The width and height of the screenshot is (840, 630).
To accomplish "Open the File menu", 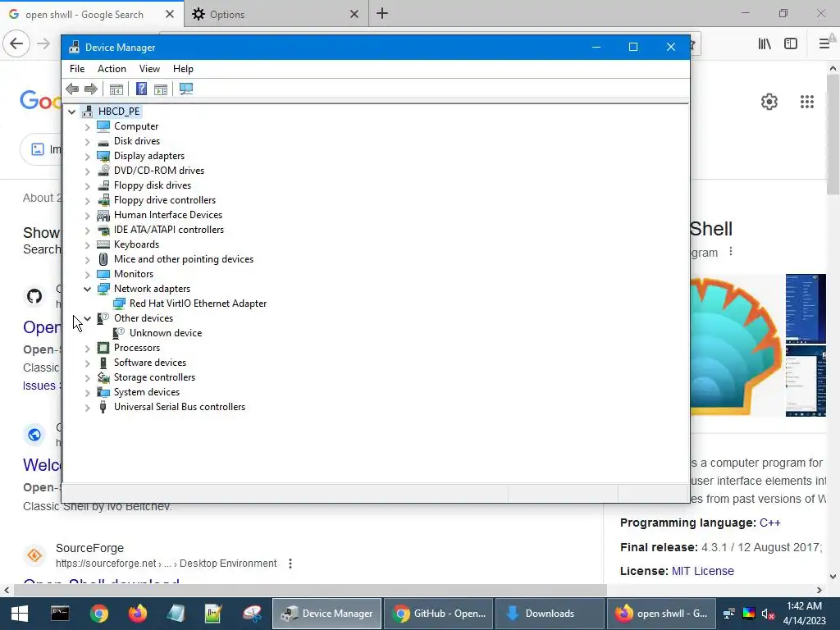I will pyautogui.click(x=77, y=69).
